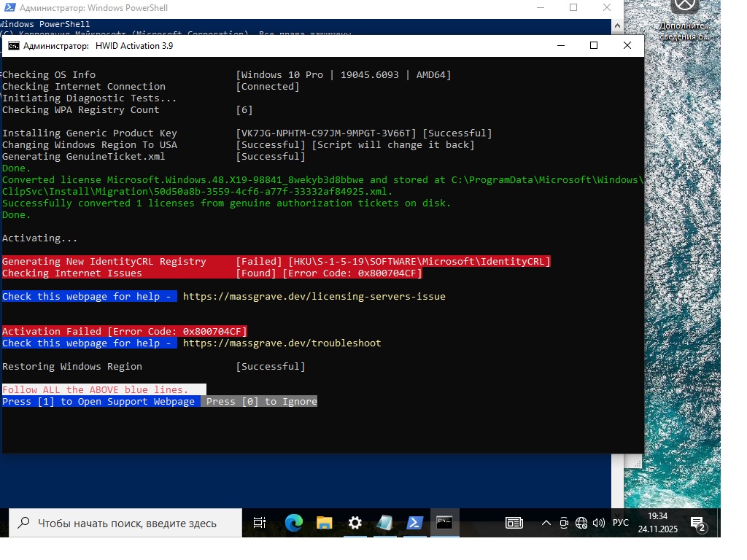Viewport: 747px width, 560px height.
Task: Click 'Generating GenuineTicket.xml' line
Action: (153, 157)
